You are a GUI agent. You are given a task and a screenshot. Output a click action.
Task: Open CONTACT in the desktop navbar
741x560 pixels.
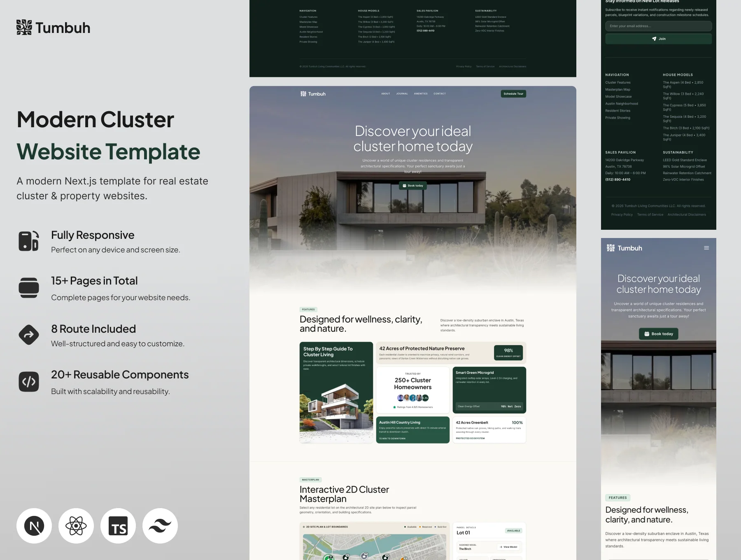[440, 94]
